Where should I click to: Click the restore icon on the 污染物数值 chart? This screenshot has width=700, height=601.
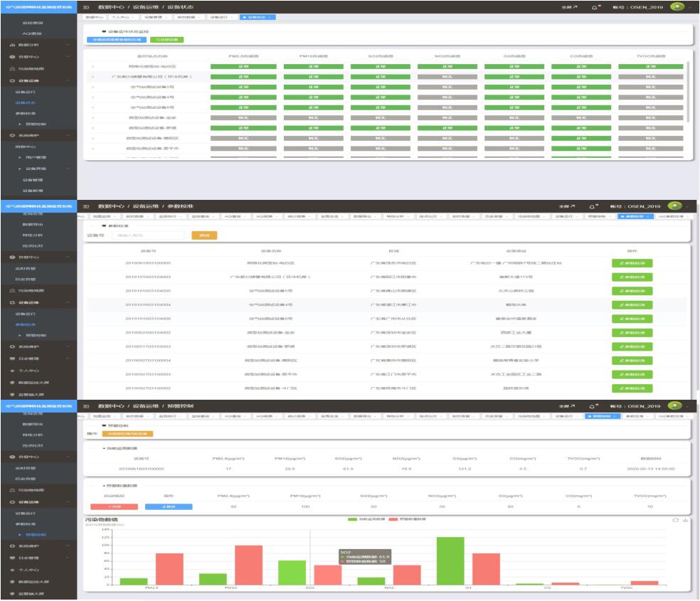676,521
